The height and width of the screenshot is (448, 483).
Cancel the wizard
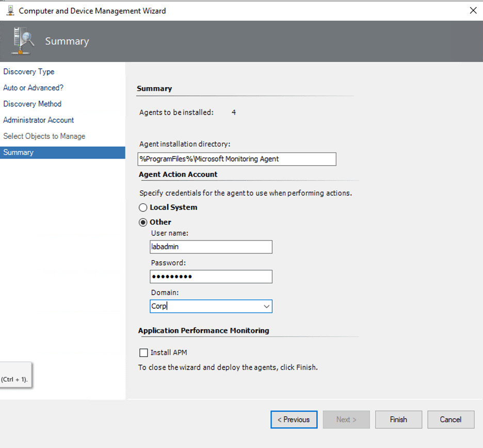click(450, 420)
